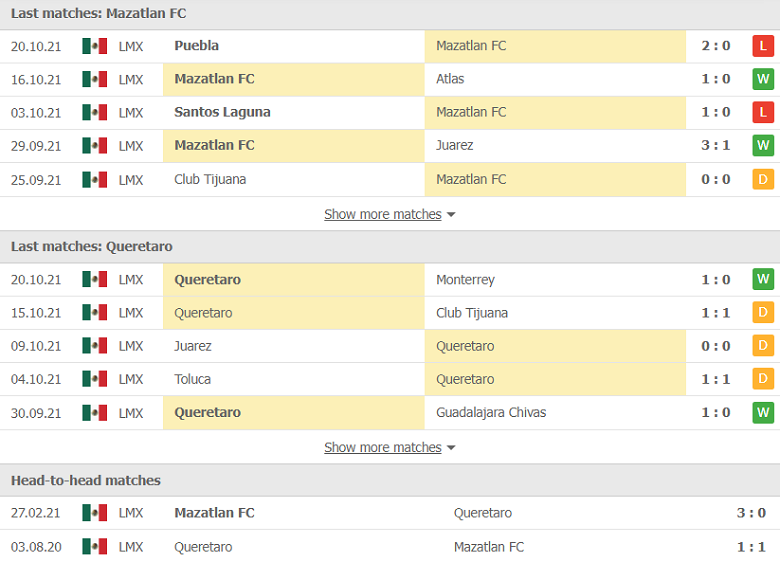Open Puebla team in 20.10.21 match
This screenshot has height=562, width=780.
pyautogui.click(x=196, y=46)
